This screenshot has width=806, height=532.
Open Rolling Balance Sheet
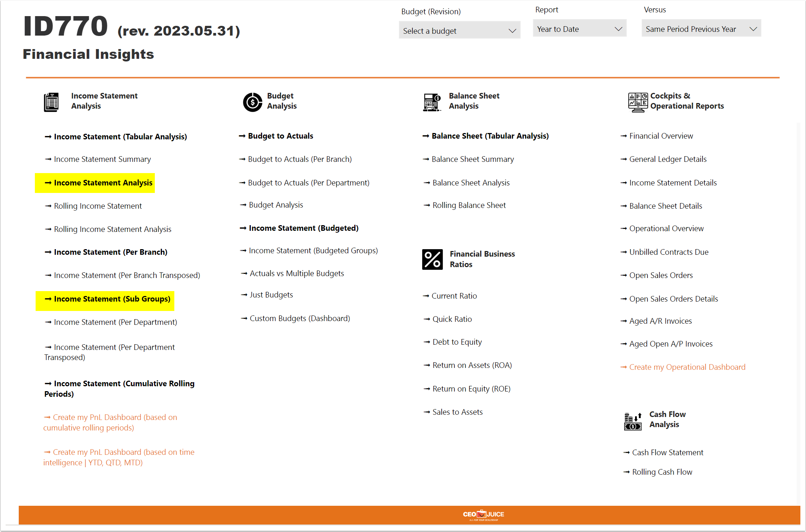point(465,205)
